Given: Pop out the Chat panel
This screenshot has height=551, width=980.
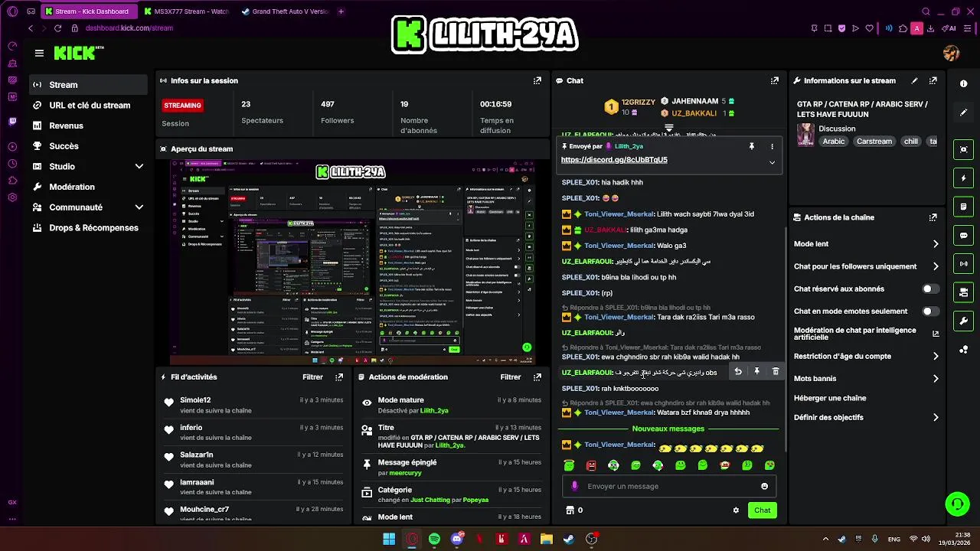Looking at the screenshot, I should tap(775, 80).
